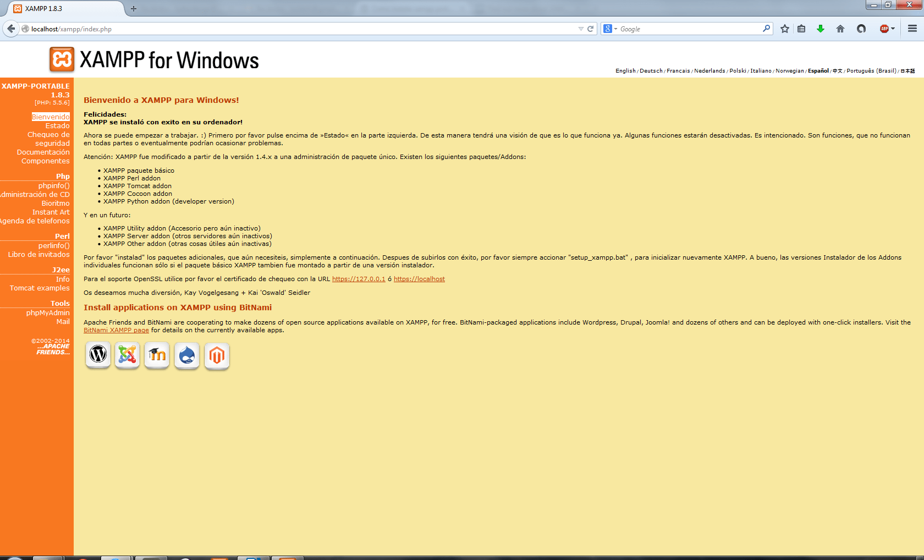
Task: Switch page language to English
Action: (x=625, y=70)
